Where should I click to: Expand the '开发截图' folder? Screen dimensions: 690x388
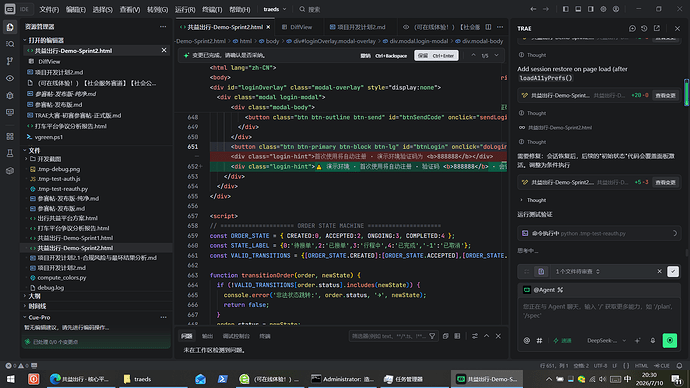pyautogui.click(x=49, y=159)
